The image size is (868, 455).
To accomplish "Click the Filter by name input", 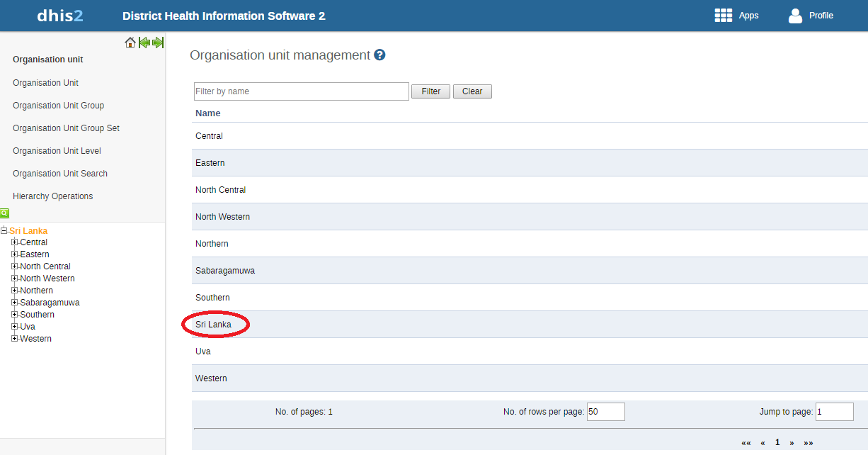I will (301, 91).
